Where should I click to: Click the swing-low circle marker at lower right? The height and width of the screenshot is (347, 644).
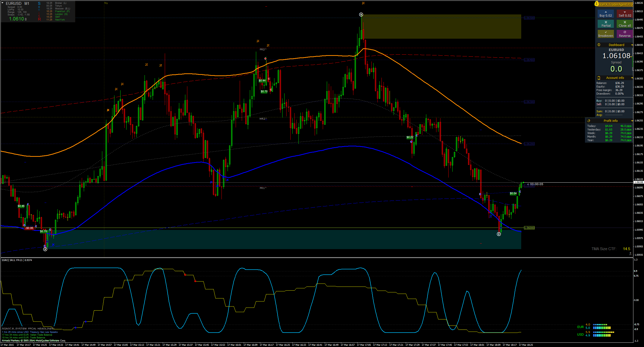(x=499, y=234)
